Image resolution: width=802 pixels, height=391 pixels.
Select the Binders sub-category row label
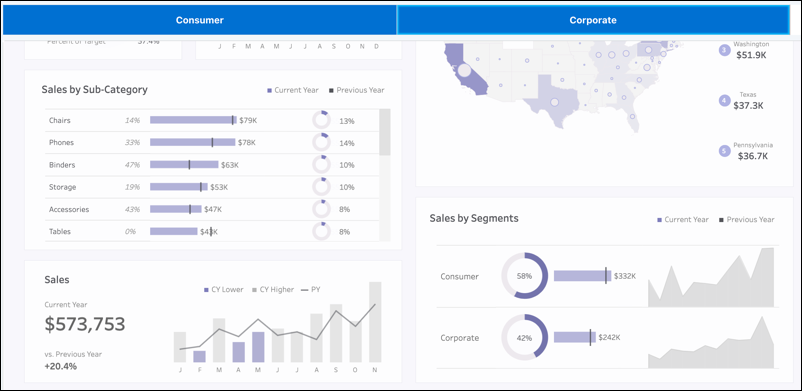[62, 165]
